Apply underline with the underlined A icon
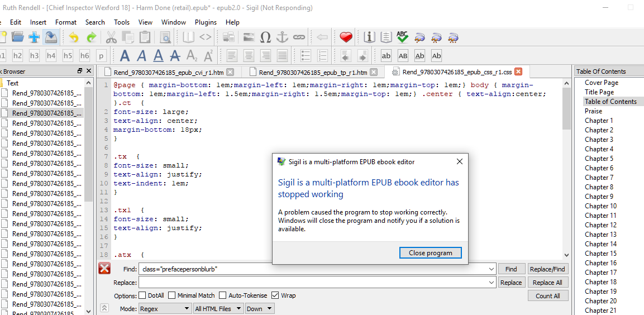Viewport: 644px width, 315px height. pos(159,55)
